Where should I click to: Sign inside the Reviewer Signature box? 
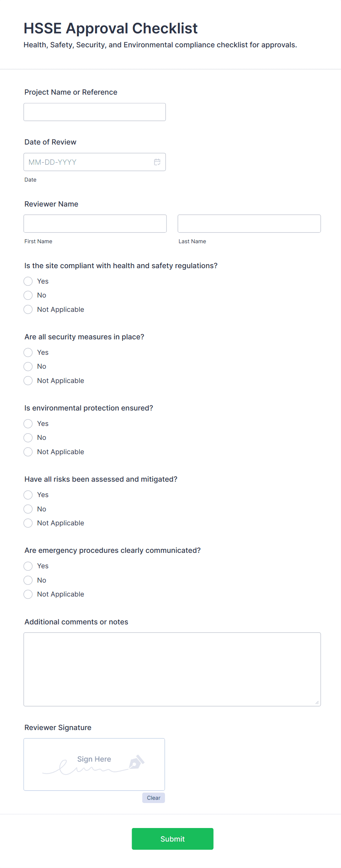(94, 765)
